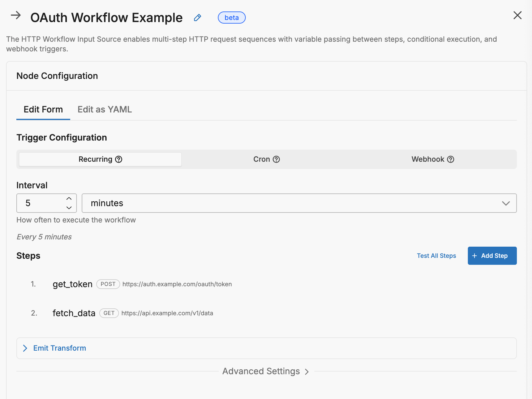The height and width of the screenshot is (399, 532).
Task: Click the pencil icon to rename workflow
Action: (x=198, y=18)
